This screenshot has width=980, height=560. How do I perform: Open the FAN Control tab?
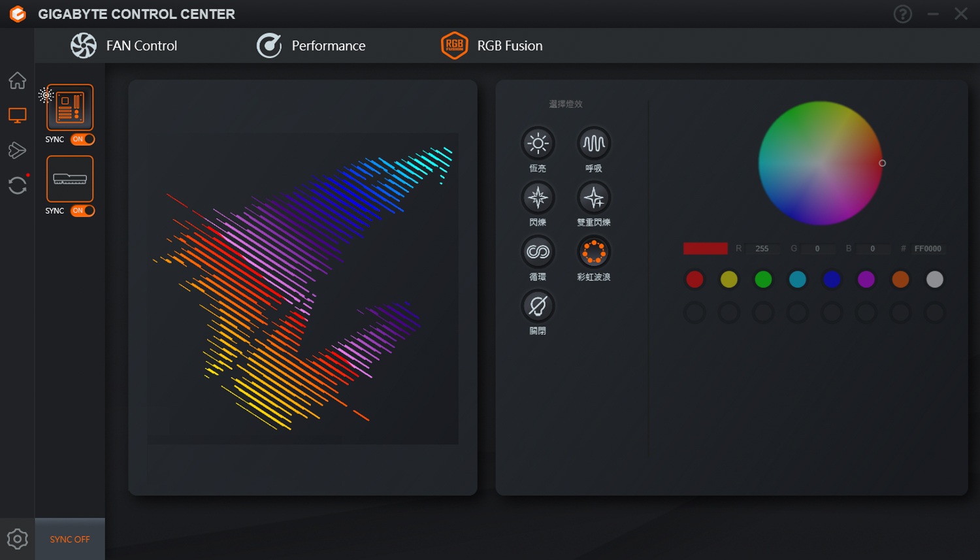[124, 46]
